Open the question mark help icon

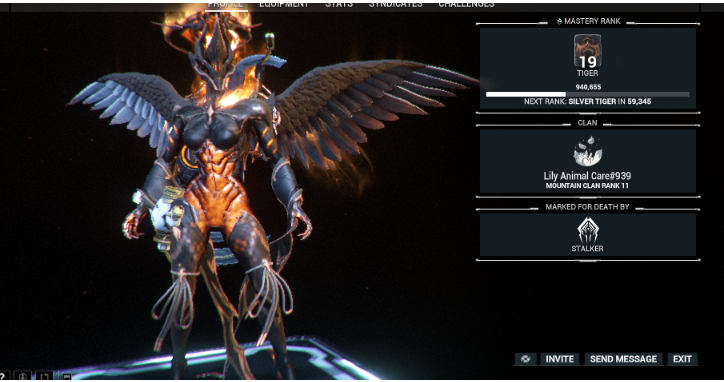pyautogui.click(x=3, y=376)
